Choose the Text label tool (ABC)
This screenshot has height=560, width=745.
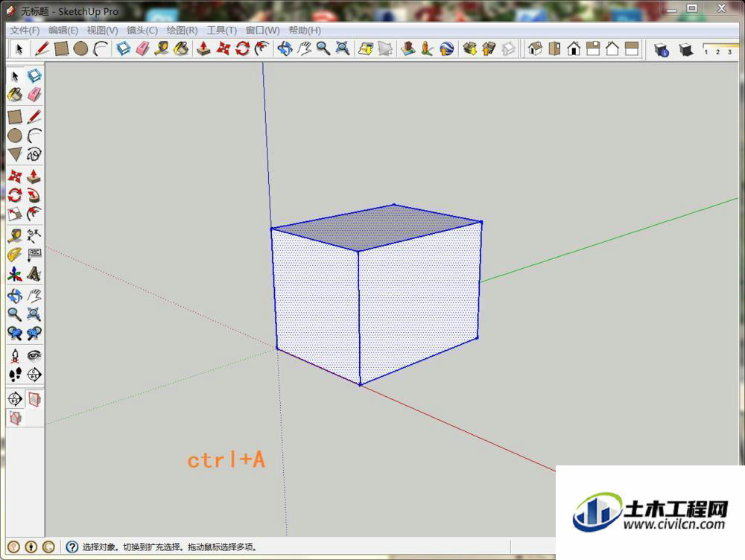click(x=34, y=255)
